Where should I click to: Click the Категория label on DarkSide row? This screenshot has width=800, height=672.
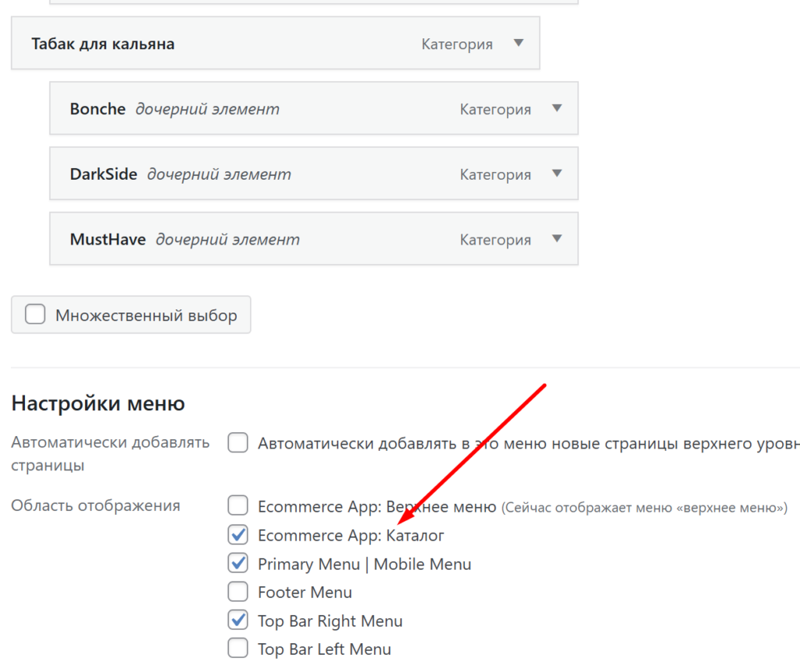495,174
